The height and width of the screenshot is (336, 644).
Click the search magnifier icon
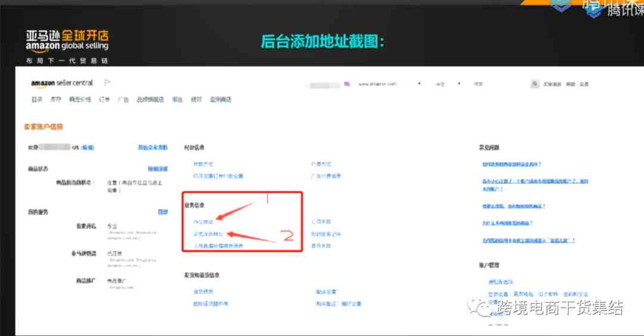click(535, 84)
